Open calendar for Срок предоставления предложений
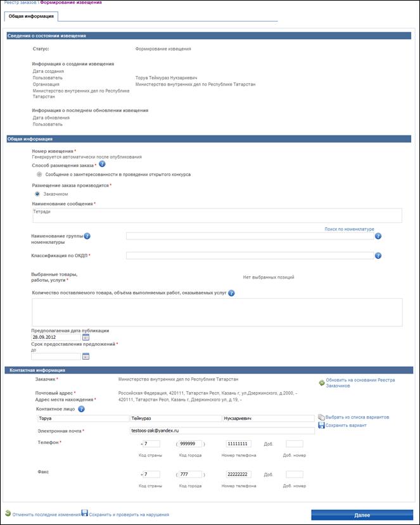Viewport: 420px width, 525px height. pyautogui.click(x=86, y=357)
